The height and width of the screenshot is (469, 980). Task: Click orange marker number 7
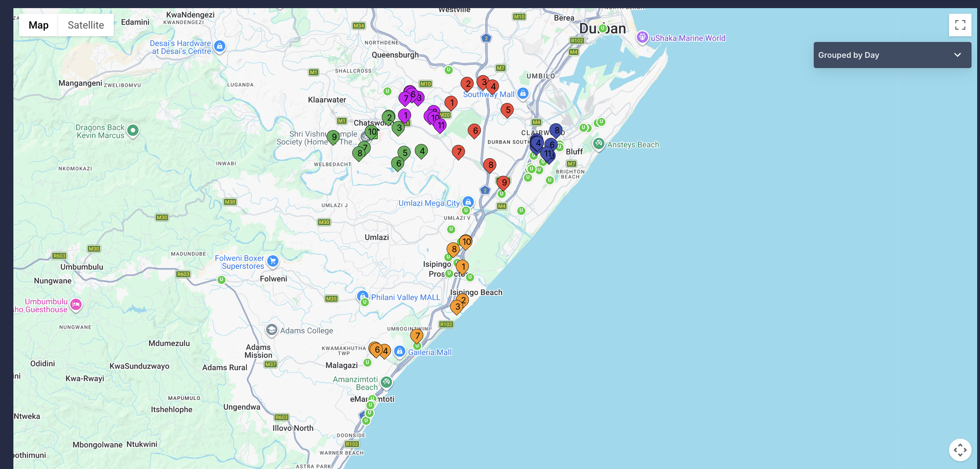pyautogui.click(x=417, y=336)
